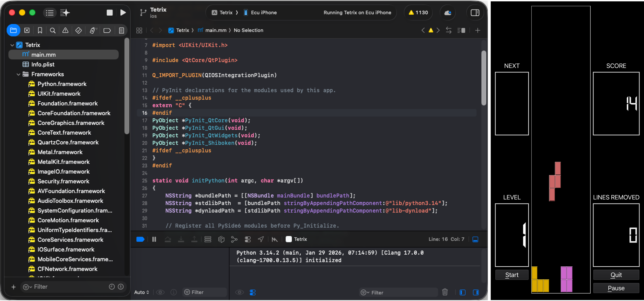The image size is (644, 301).
Task: Open the Issue navigator warning icon
Action: [x=65, y=31]
